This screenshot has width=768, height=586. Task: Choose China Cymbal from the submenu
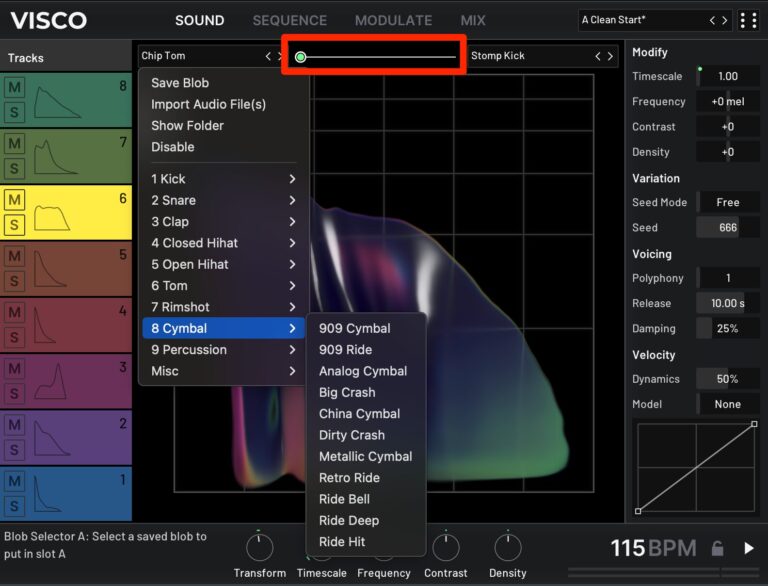point(360,414)
